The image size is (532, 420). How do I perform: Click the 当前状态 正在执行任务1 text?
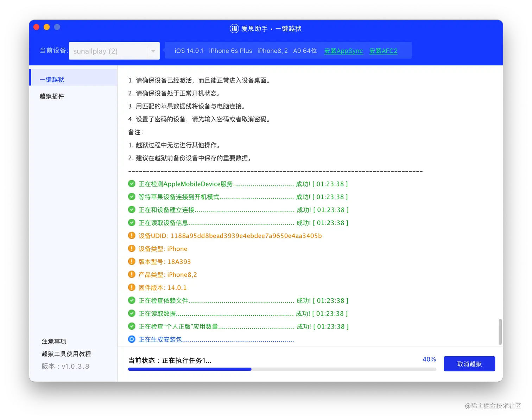click(170, 361)
